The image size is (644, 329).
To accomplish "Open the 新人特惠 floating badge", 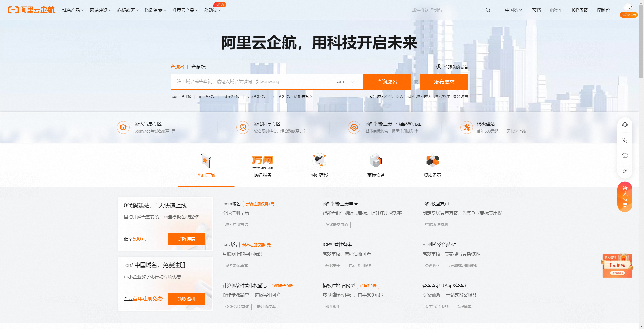I will click(625, 196).
